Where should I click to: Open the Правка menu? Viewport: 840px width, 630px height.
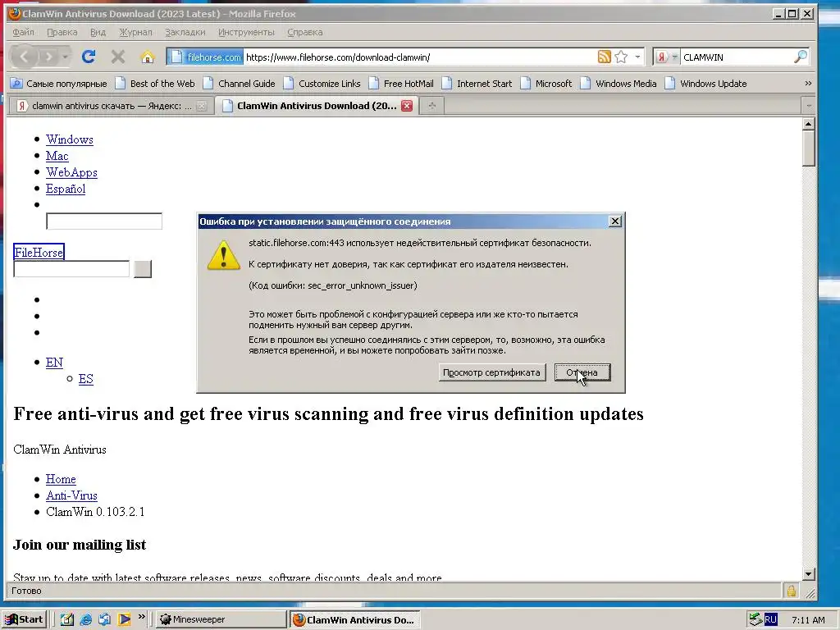(x=62, y=32)
